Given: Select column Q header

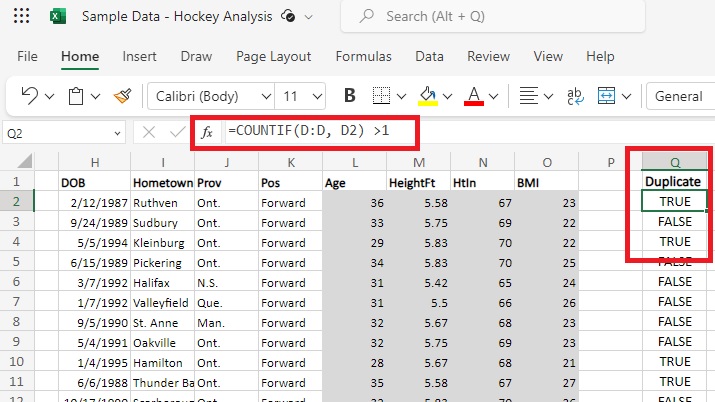Looking at the screenshot, I should pyautogui.click(x=674, y=162).
